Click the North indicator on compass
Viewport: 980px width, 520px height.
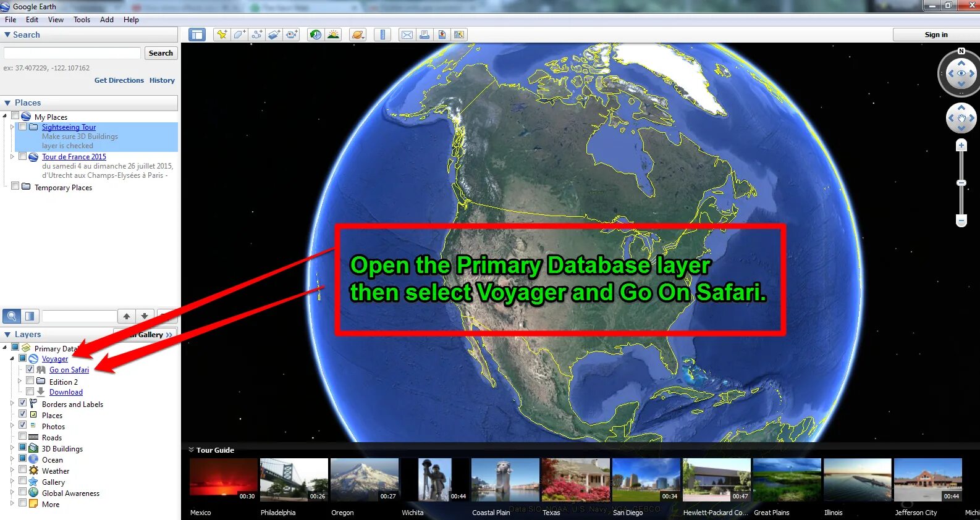[961, 51]
